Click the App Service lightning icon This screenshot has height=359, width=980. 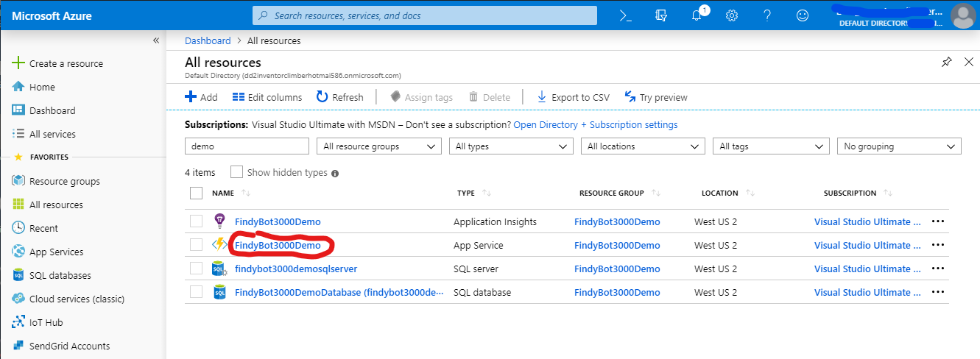(219, 245)
